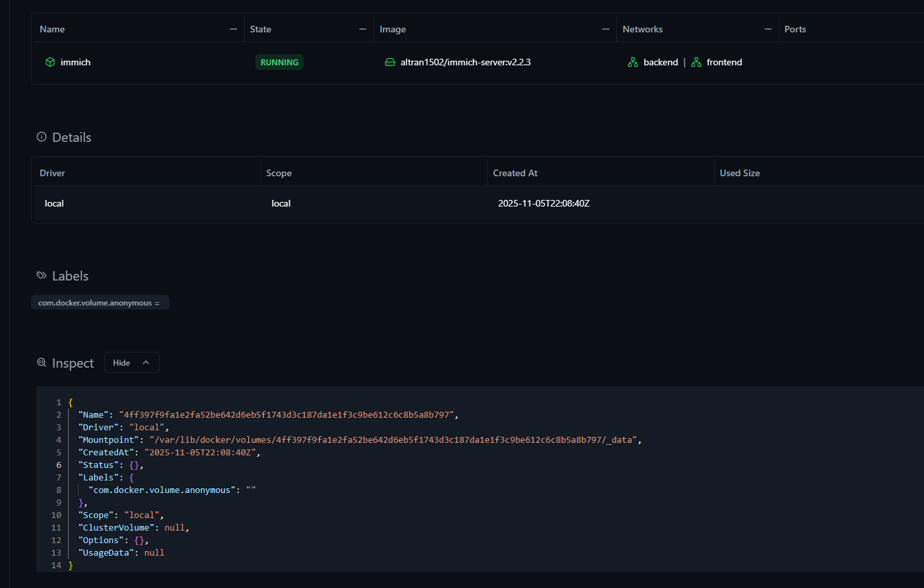Click the Used Size column header
The width and height of the screenshot is (924, 588).
740,173
